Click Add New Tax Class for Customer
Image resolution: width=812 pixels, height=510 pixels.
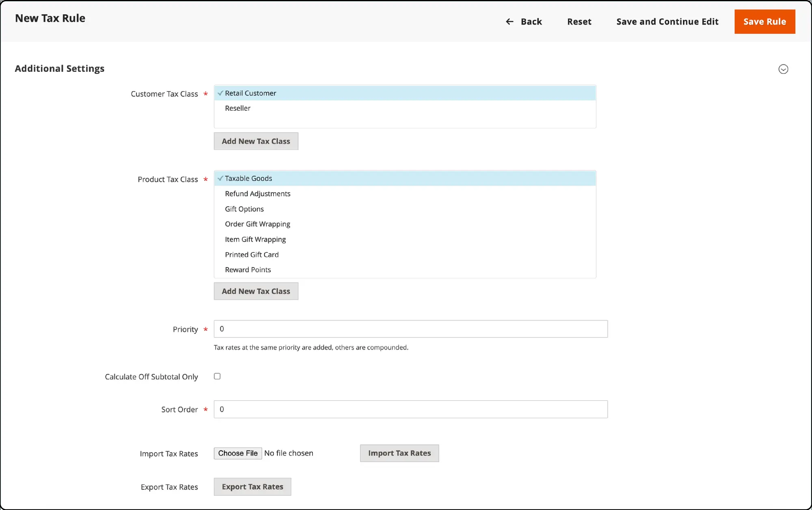(x=256, y=141)
